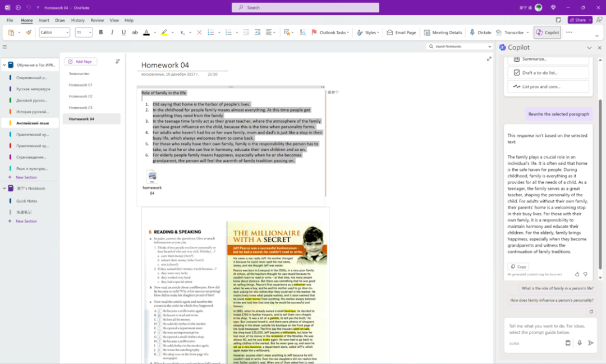Open the Insert ribbon tab
This screenshot has height=364, width=606.
pyautogui.click(x=44, y=20)
